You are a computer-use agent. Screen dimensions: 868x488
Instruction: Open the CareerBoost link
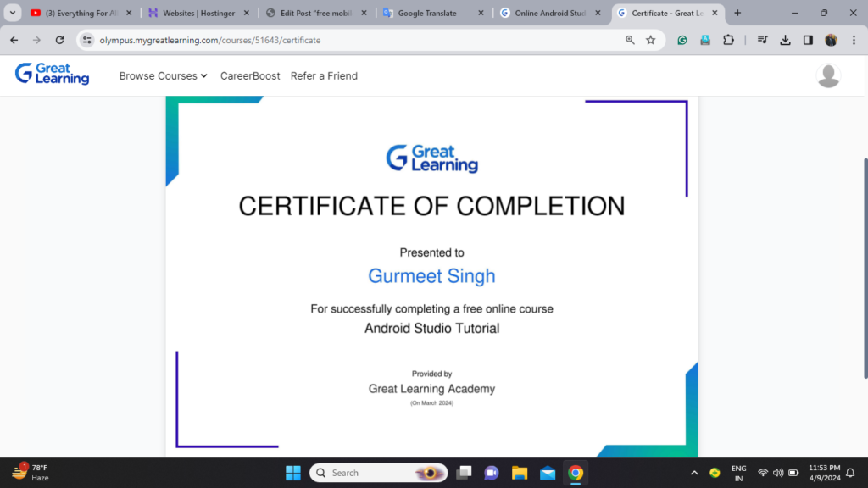250,75
